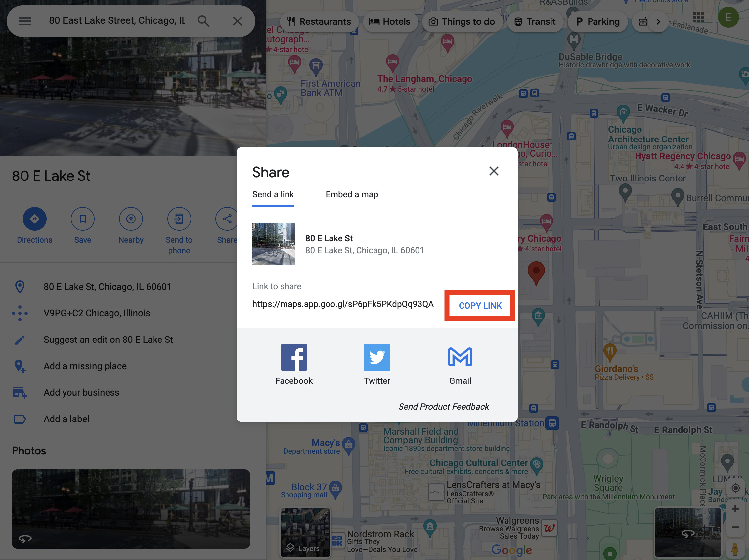The height and width of the screenshot is (560, 749).
Task: Click the Two Illinois Center marker
Action: click(625, 192)
